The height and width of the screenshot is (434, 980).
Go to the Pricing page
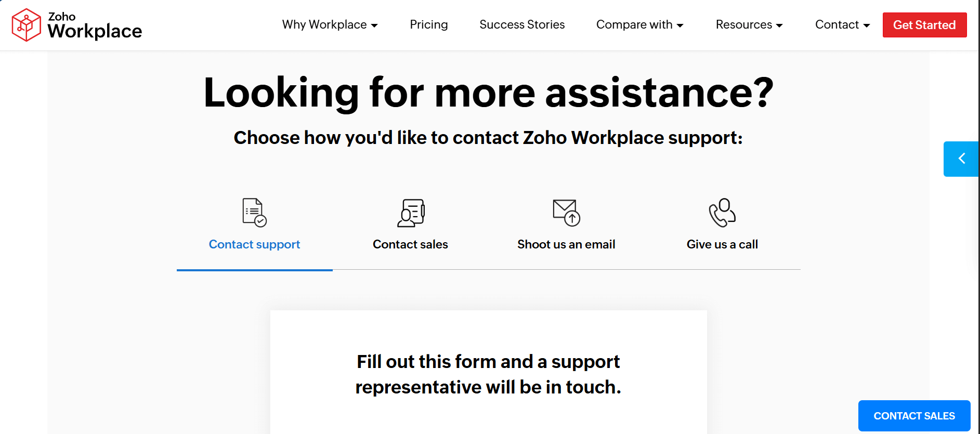(x=428, y=25)
